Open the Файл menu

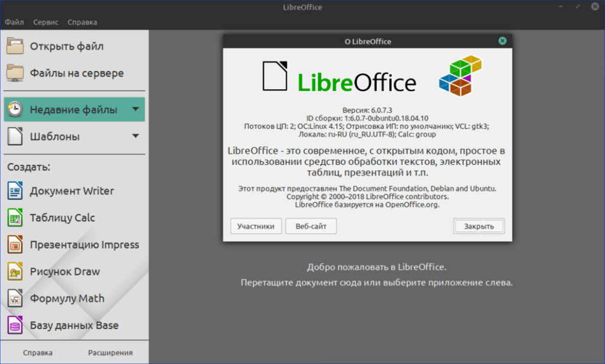coord(14,22)
